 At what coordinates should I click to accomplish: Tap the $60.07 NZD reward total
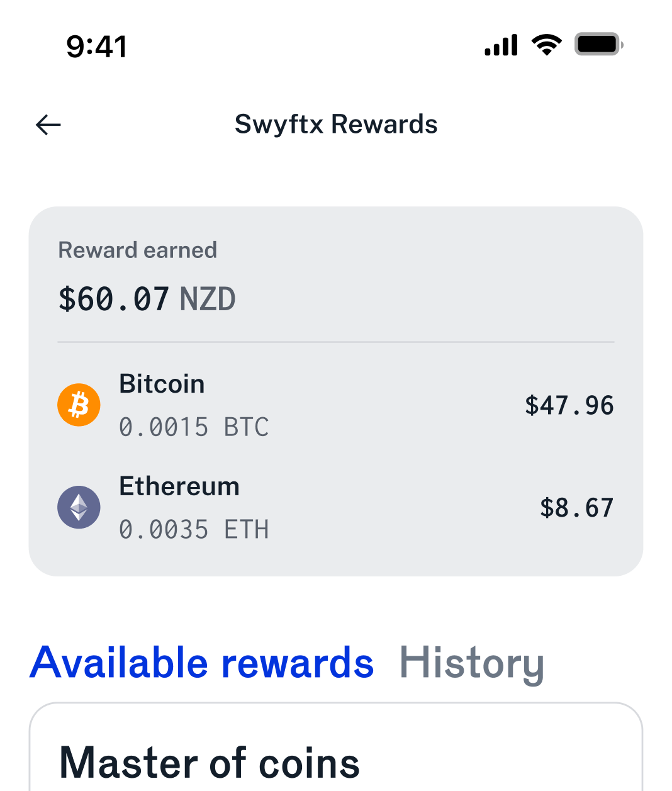[147, 299]
